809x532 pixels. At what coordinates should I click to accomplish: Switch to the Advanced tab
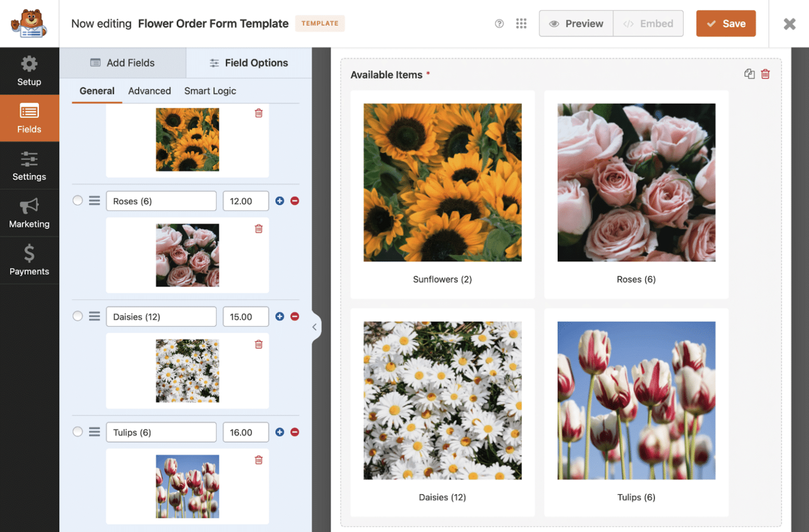coord(150,91)
